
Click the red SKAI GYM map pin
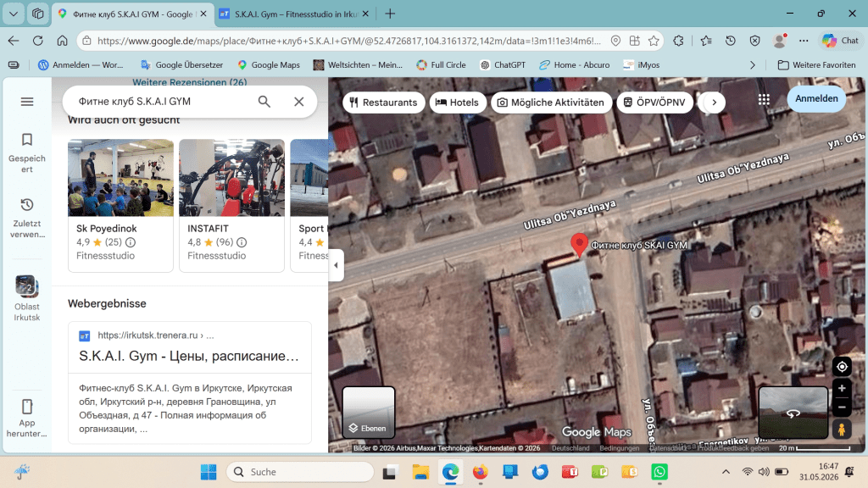[x=579, y=245]
